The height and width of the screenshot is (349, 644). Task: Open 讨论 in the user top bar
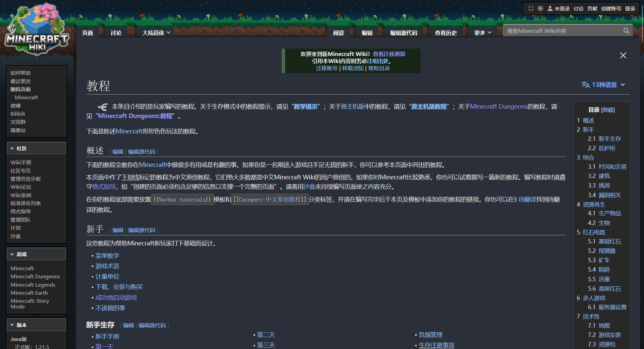click(578, 8)
